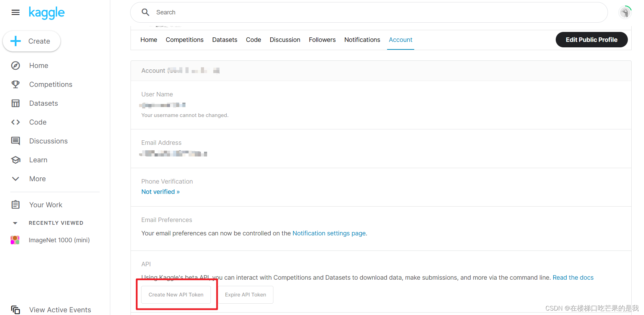Click 'Your username cannot be changed.' text
Image resolution: width=644 pixels, height=315 pixels.
click(185, 115)
